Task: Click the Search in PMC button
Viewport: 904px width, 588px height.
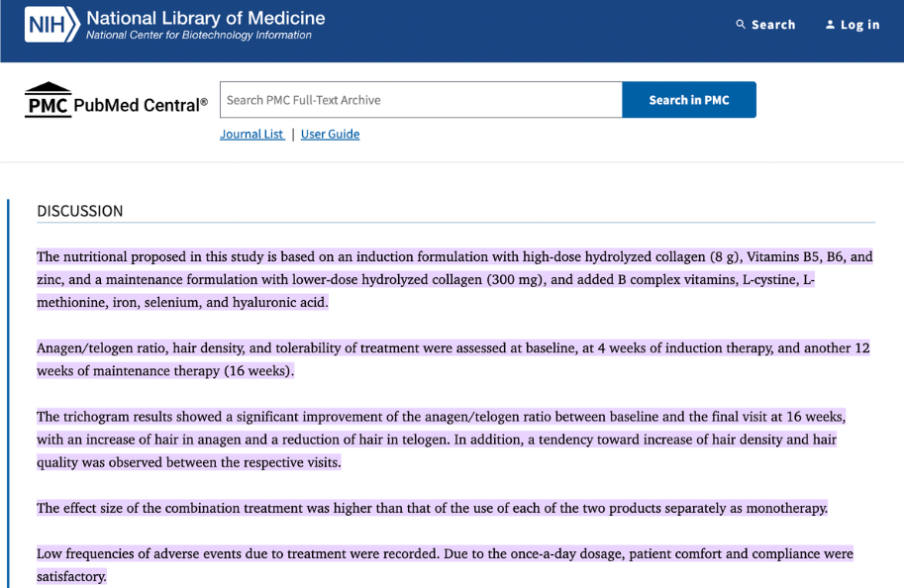Action: point(689,100)
